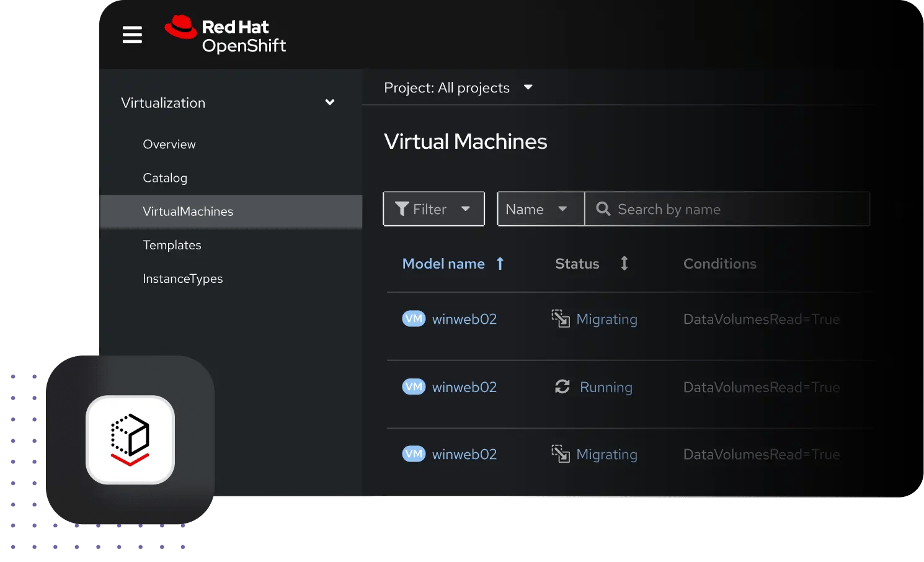Open the Catalog page
The height and width of the screenshot is (562, 924).
(165, 178)
